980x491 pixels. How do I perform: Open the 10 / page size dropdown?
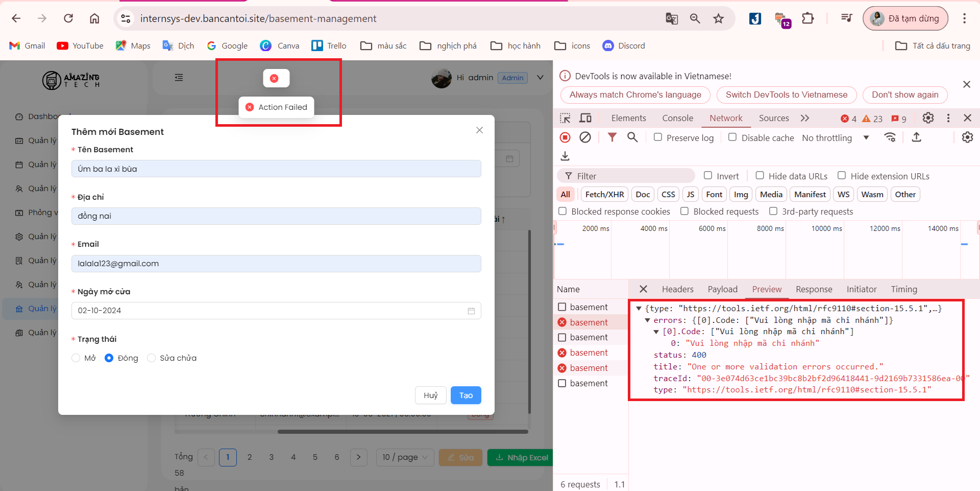[x=405, y=457]
